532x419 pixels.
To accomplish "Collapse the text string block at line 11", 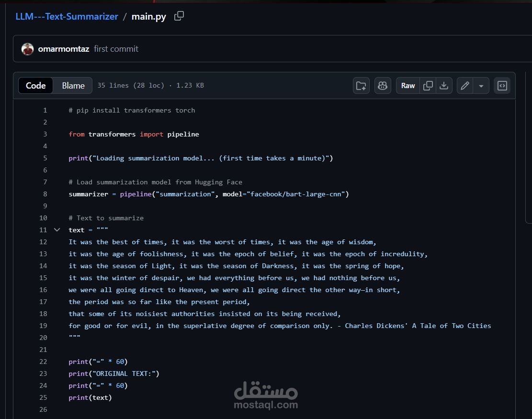I will (57, 230).
